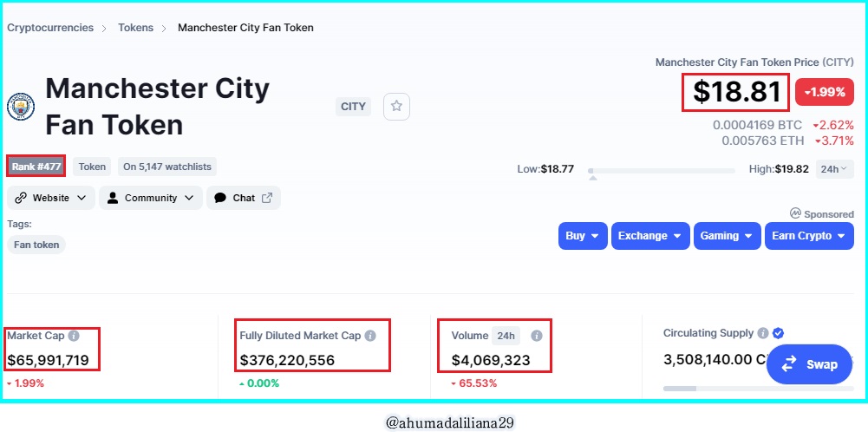Open the Buy dropdown menu
This screenshot has height=432, width=868.
click(583, 236)
